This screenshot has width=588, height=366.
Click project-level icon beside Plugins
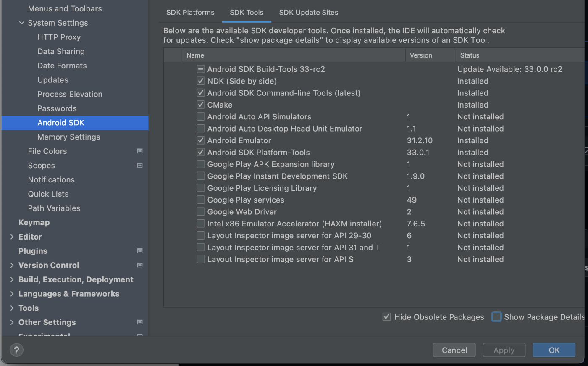(x=140, y=251)
